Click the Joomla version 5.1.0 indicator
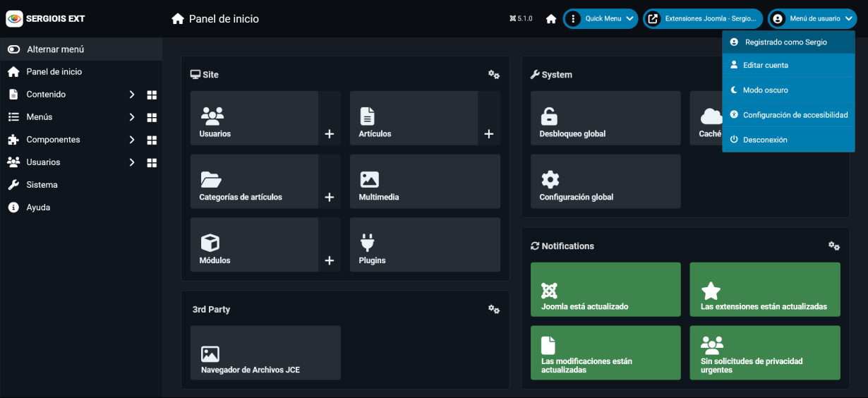The width and height of the screenshot is (868, 398). pos(521,19)
